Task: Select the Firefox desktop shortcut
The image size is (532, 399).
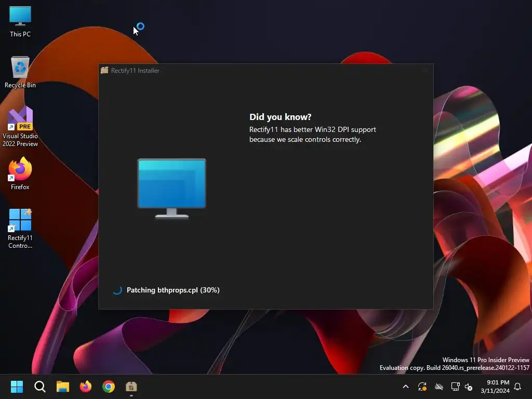Action: click(20, 174)
